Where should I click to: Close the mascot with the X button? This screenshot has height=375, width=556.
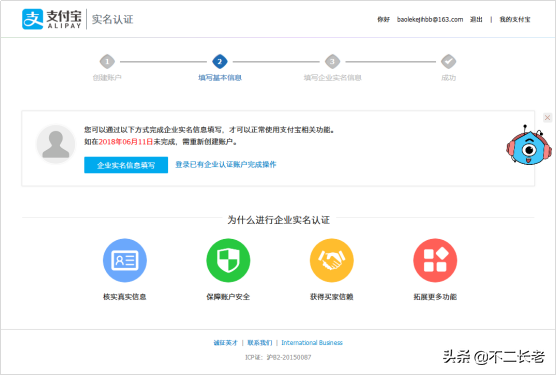click(547, 117)
